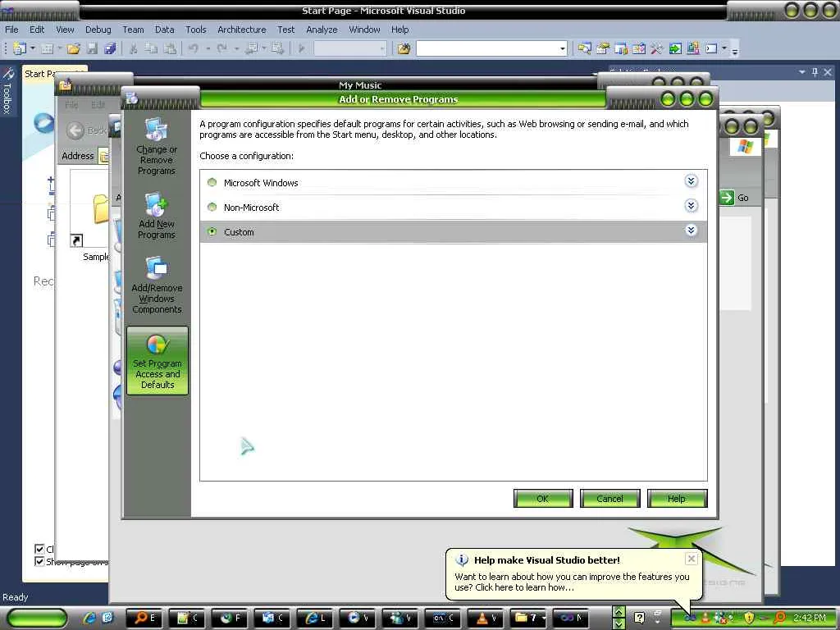The height and width of the screenshot is (630, 840).
Task: Open Solution Explorer from the toolbar
Action: coord(584,48)
